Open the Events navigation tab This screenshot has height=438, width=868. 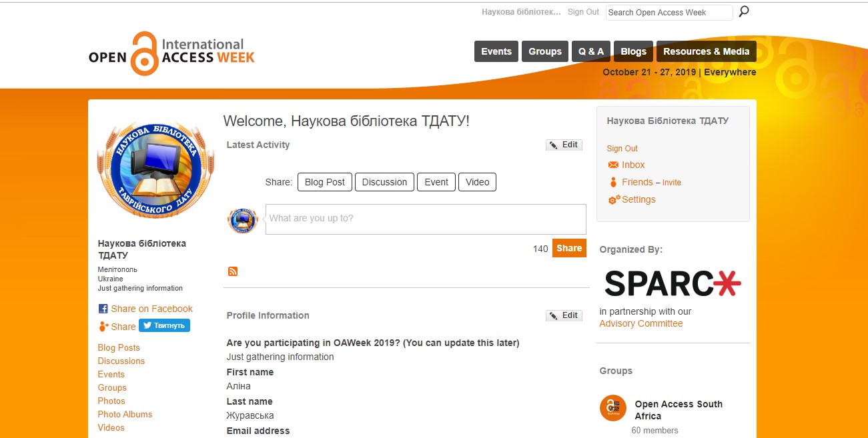[496, 51]
